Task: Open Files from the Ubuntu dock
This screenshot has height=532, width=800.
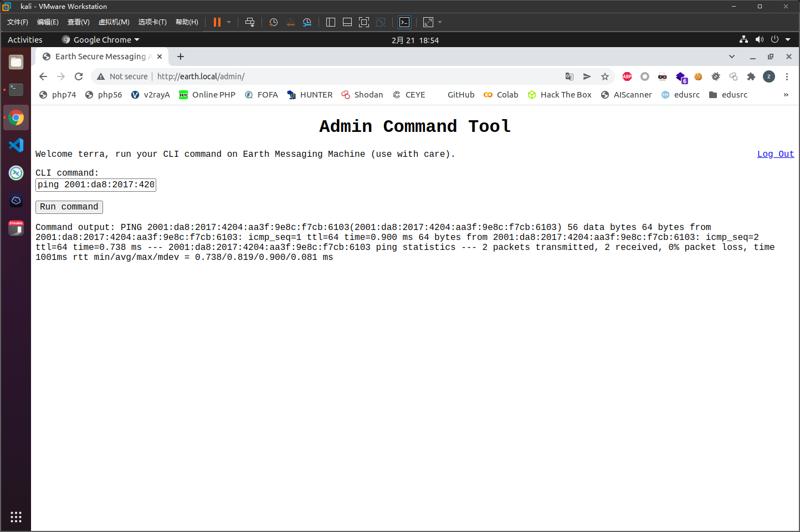Action: 16,62
